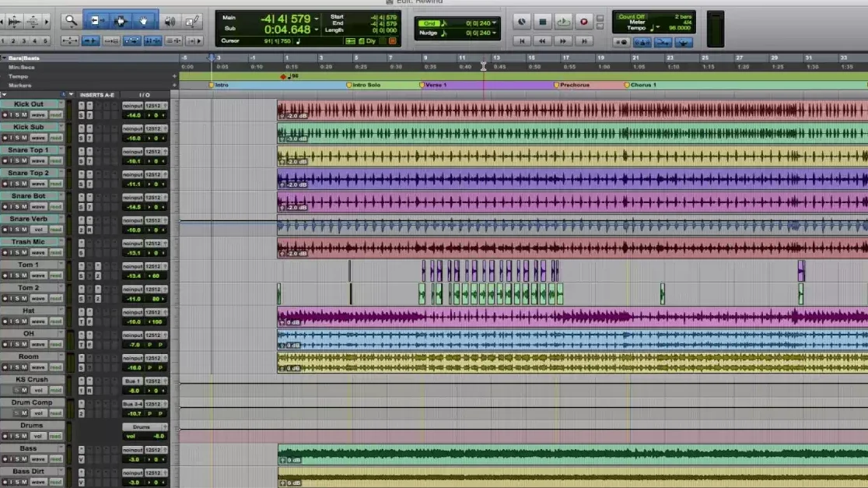This screenshot has width=868, height=488.
Task: Toggle input monitoring on Snare Top 2
Action: coord(11,184)
